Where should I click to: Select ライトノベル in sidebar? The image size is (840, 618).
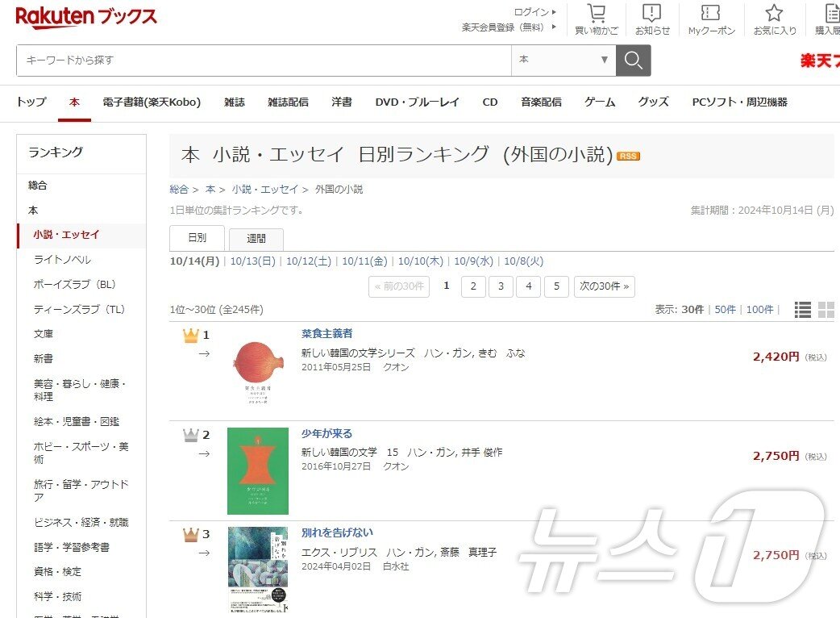click(62, 260)
